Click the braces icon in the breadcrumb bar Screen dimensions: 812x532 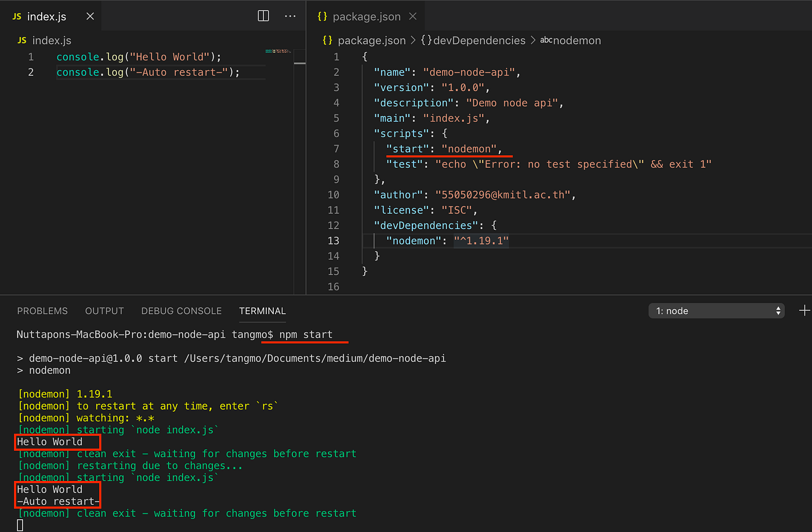coord(328,40)
